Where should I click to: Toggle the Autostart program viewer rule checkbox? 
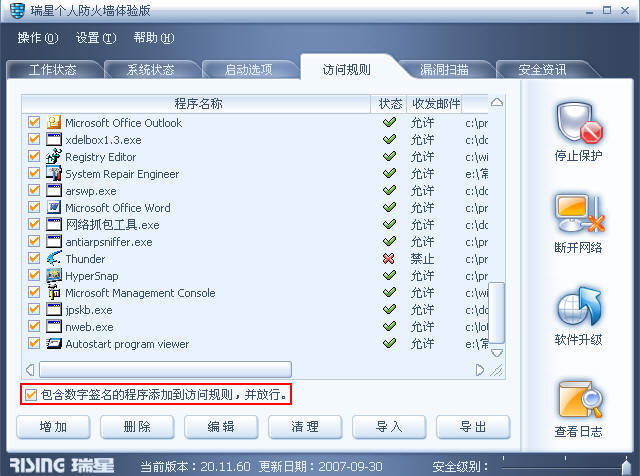[34, 343]
